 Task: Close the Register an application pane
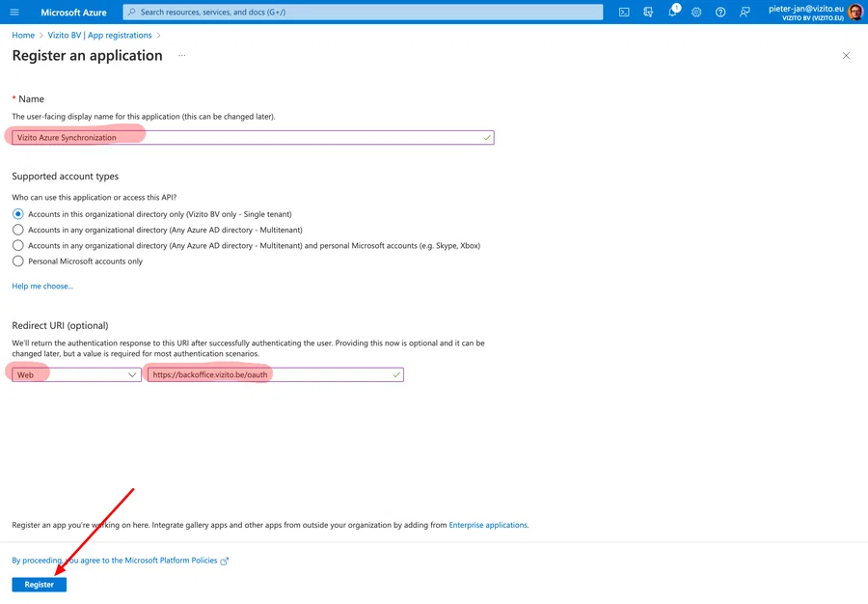click(x=846, y=56)
